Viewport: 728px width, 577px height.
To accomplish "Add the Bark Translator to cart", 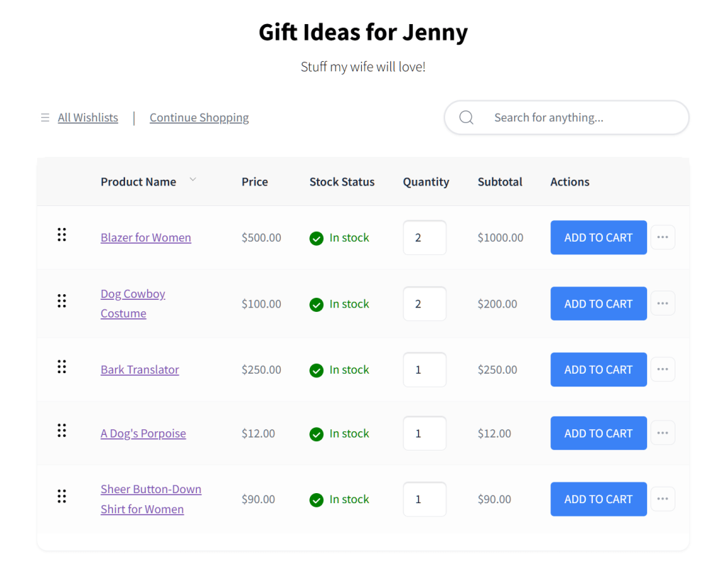I will click(x=598, y=370).
